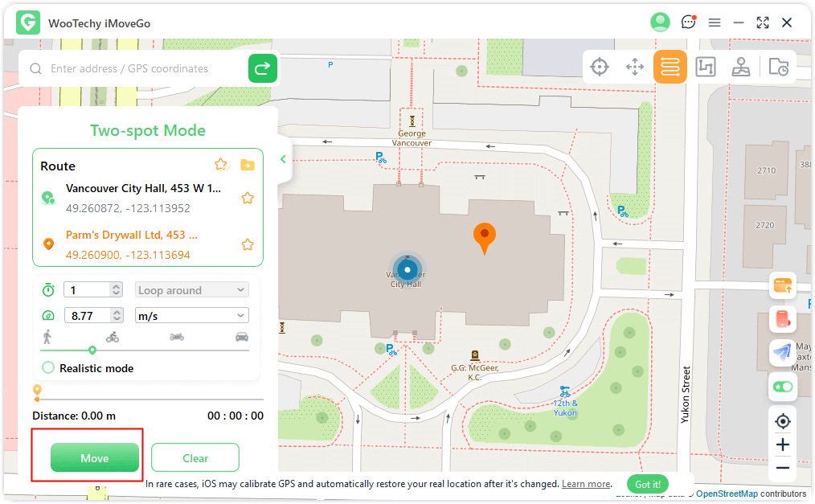Open the Learn more link
Image resolution: width=815 pixels, height=504 pixels.
pos(586,484)
